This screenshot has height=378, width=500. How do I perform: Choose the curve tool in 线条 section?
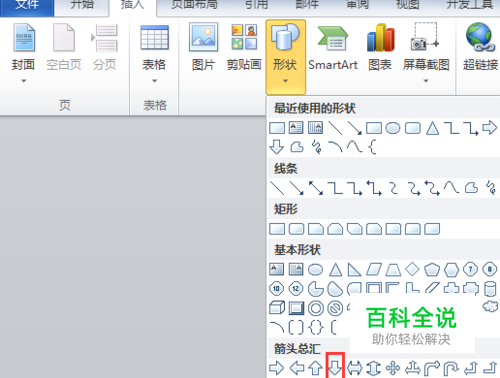[451, 188]
